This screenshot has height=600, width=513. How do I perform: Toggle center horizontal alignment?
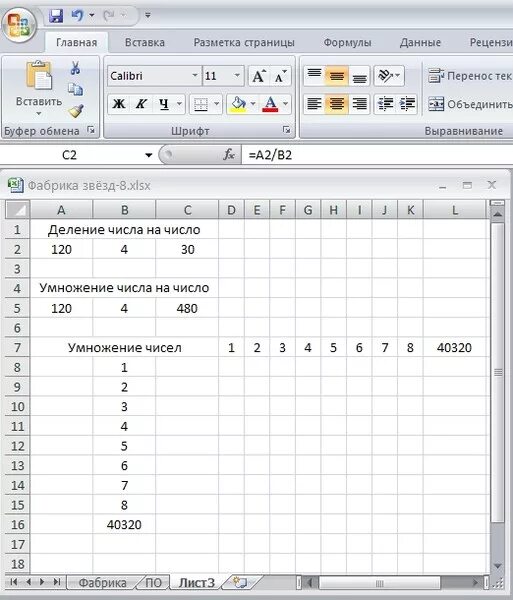(x=337, y=104)
